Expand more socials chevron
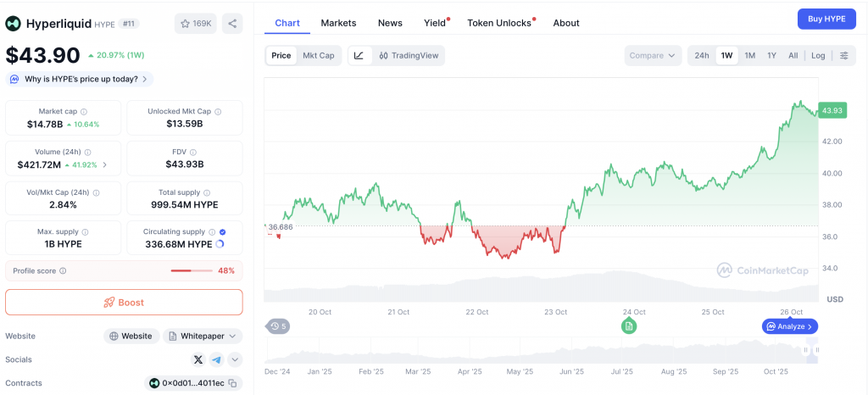This screenshot has width=868, height=395. point(234,359)
